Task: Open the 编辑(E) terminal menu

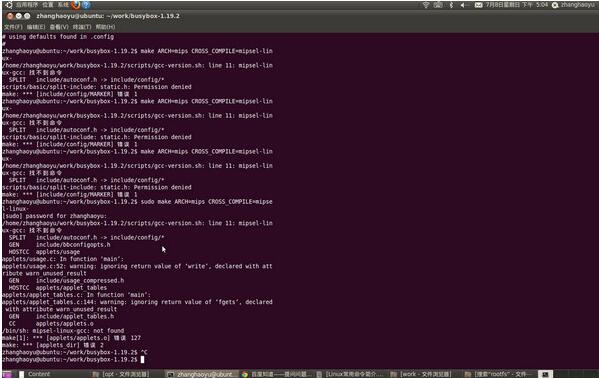Action: pyautogui.click(x=36, y=27)
